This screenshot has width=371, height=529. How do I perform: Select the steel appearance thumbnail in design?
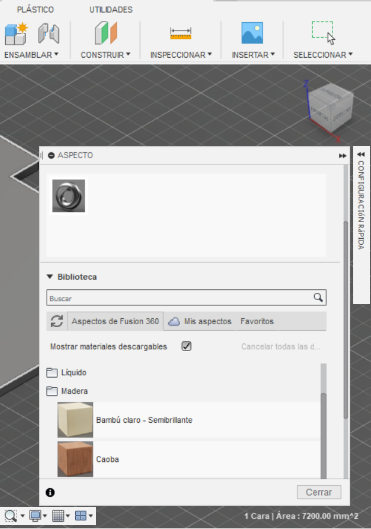68,196
